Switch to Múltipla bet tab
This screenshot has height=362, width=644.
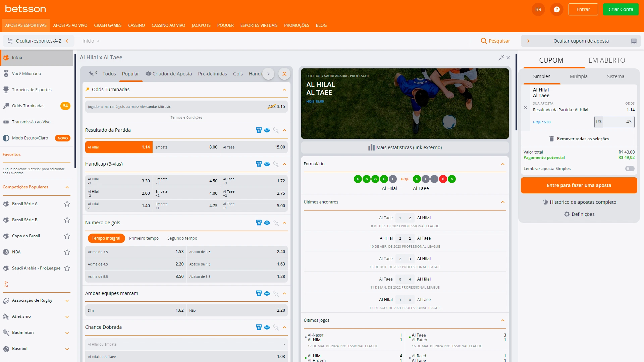tap(579, 76)
